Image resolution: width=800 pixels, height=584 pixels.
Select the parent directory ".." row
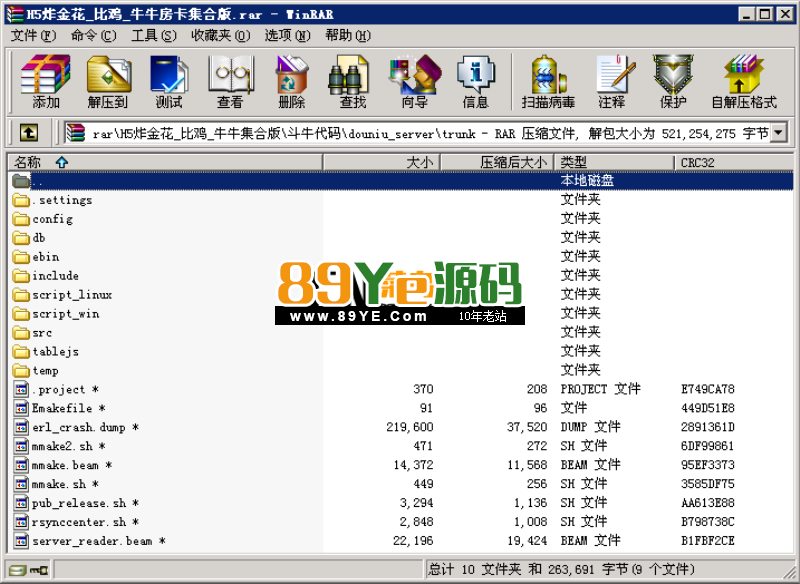pos(401,181)
